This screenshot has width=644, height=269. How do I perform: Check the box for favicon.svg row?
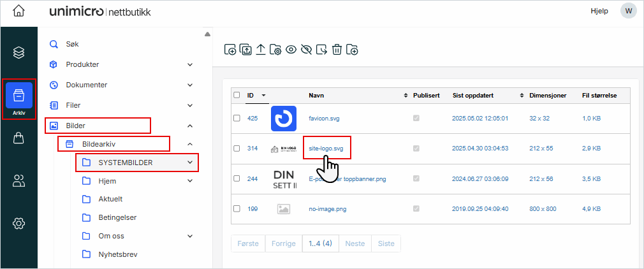[237, 119]
